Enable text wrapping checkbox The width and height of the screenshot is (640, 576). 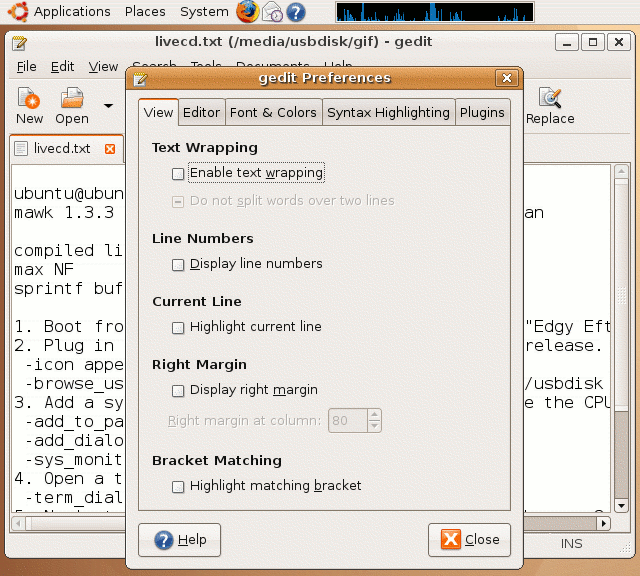click(178, 174)
